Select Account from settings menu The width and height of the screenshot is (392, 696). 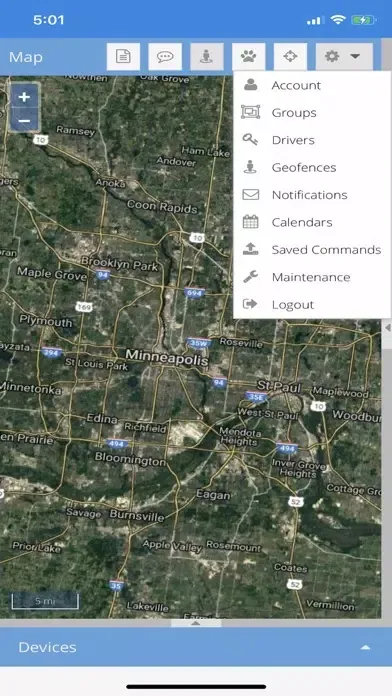(x=312, y=85)
